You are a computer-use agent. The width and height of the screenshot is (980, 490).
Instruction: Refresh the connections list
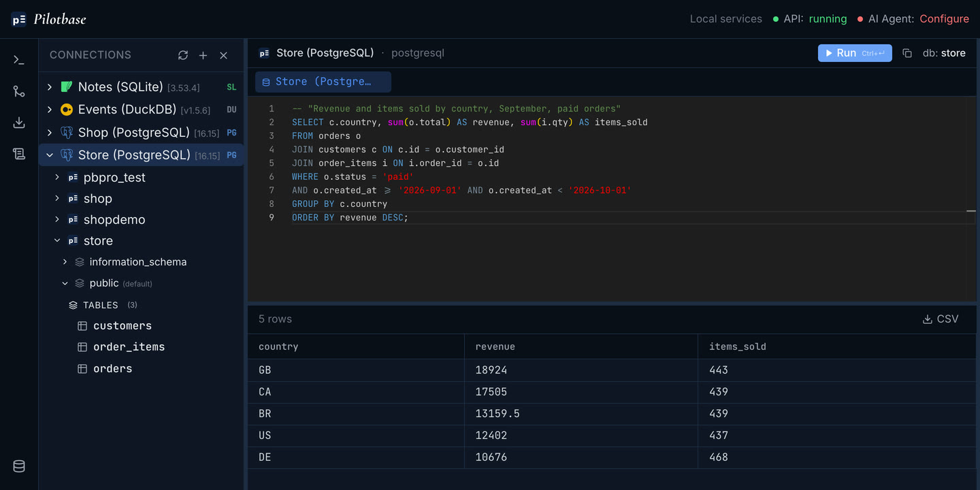[183, 55]
